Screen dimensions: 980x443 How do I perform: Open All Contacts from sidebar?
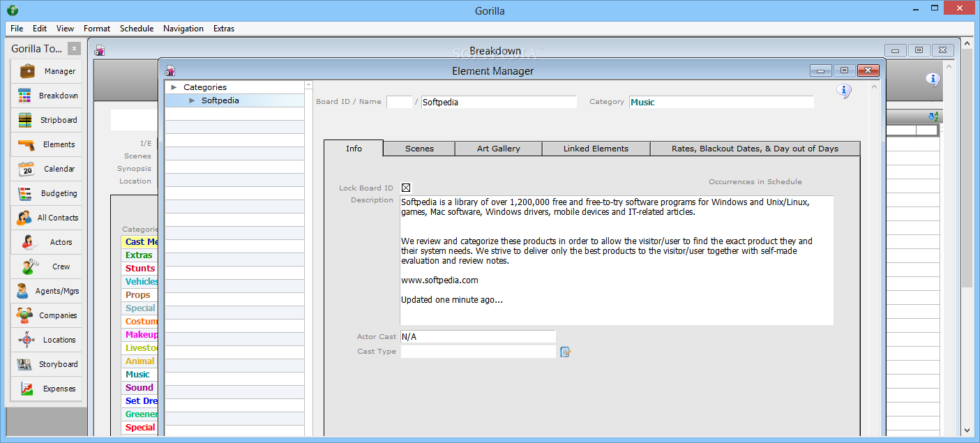(x=46, y=218)
